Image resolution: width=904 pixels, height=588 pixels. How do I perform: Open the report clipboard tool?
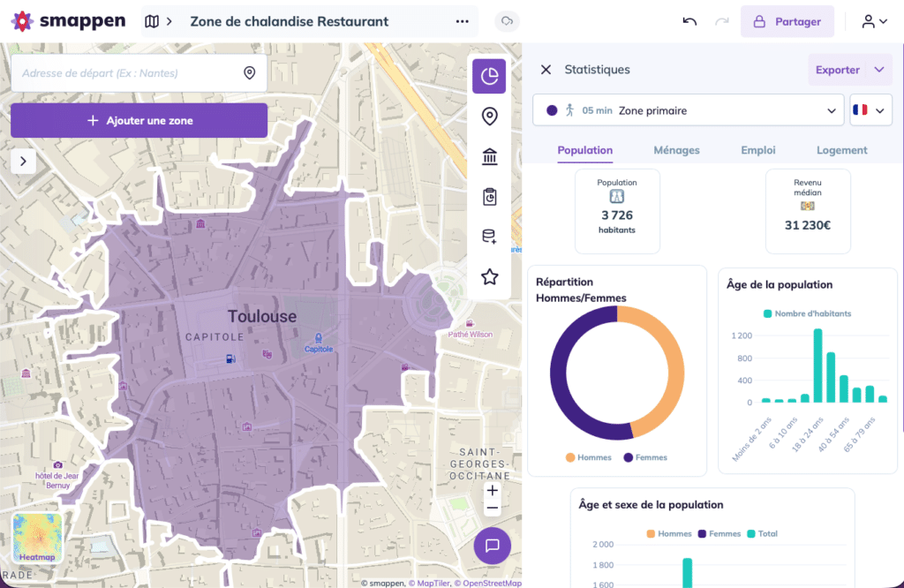[489, 197]
